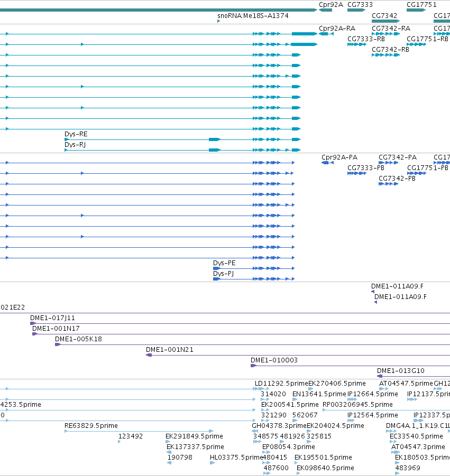Click the 481926 EST label
This screenshot has width=450, height=476.
(292, 436)
